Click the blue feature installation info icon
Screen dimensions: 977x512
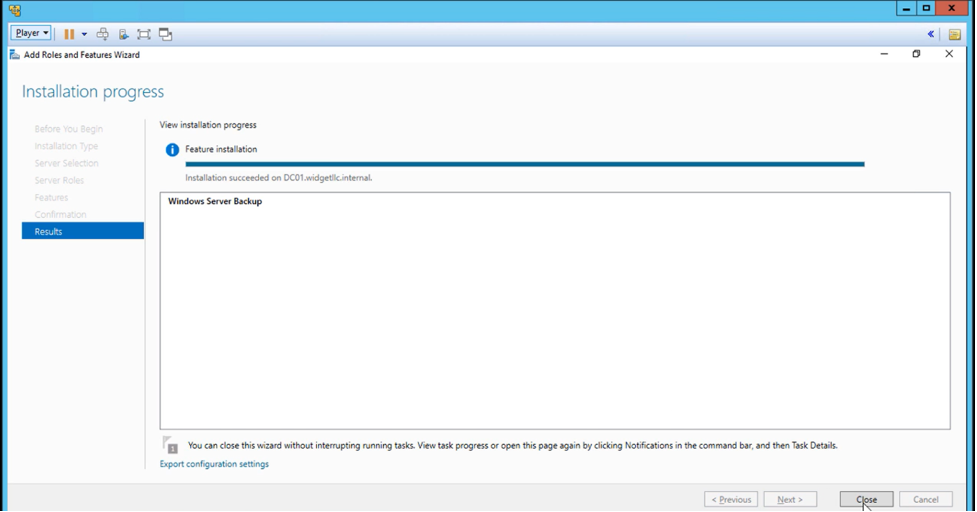[172, 150]
